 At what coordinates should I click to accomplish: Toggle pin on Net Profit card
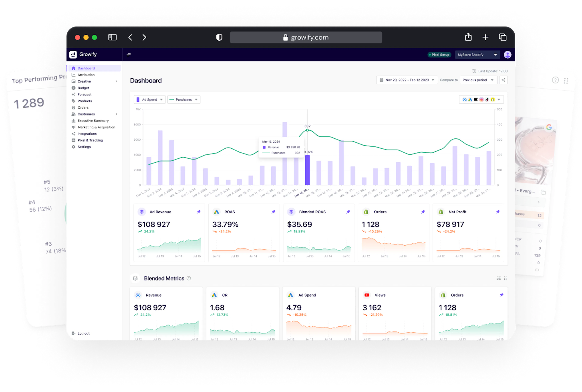[498, 212]
